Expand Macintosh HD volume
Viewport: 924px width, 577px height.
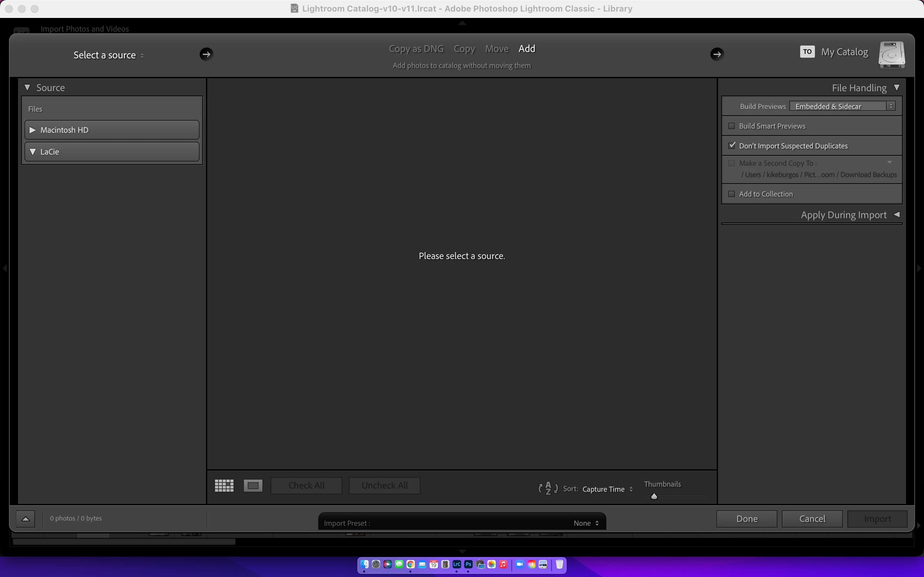33,130
